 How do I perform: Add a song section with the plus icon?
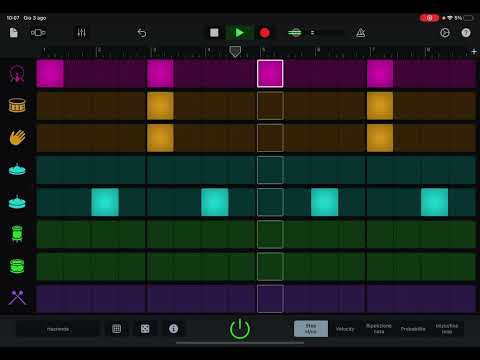(474, 51)
